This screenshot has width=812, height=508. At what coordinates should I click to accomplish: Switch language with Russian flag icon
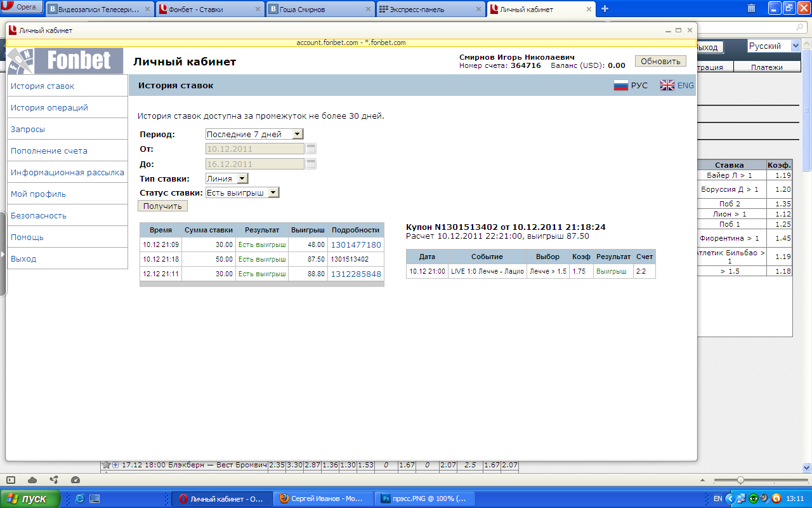point(621,85)
